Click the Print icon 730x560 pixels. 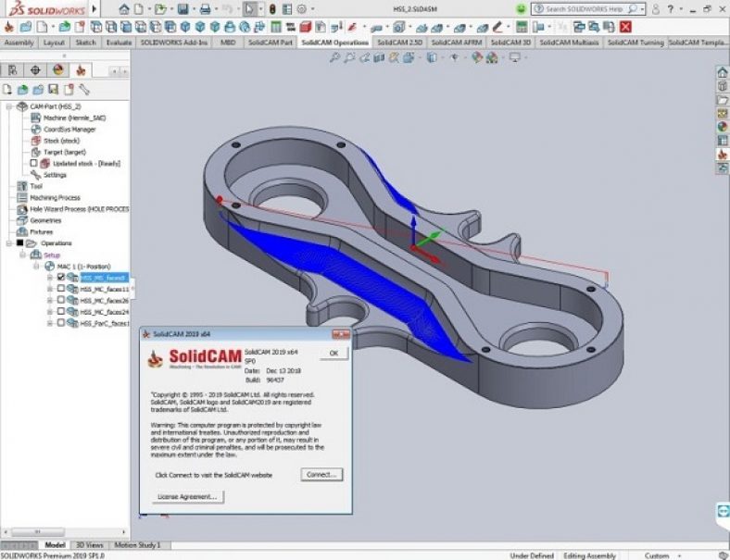tap(205, 9)
